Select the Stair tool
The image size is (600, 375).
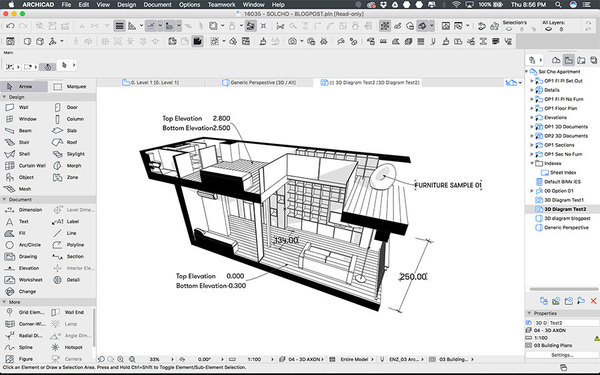pyautogui.click(x=17, y=142)
